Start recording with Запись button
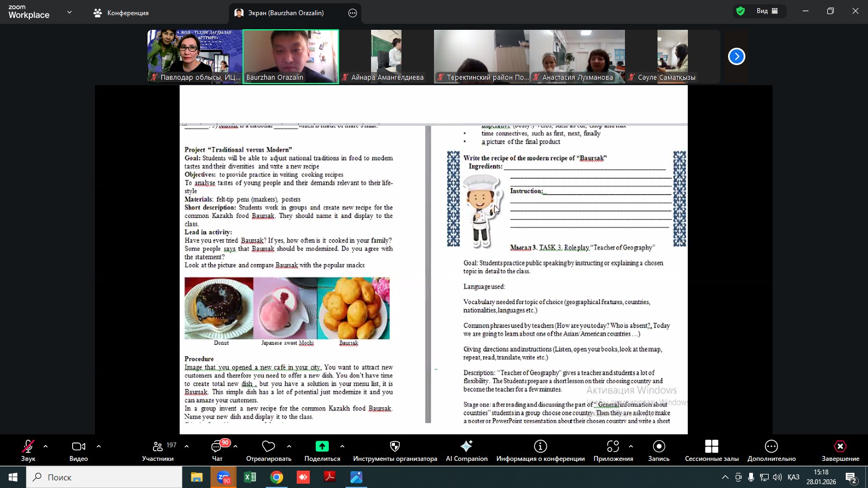The width and height of the screenshot is (868, 488). pos(659,446)
